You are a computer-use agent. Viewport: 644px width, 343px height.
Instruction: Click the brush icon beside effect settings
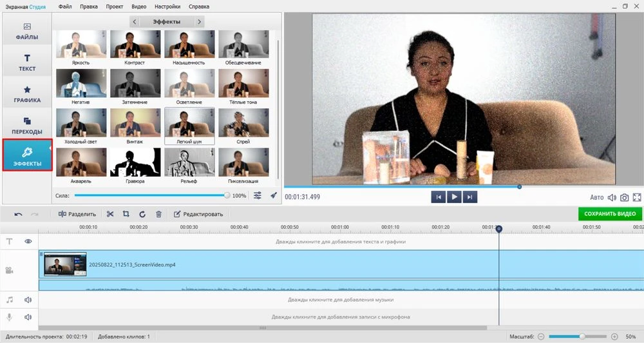pyautogui.click(x=273, y=195)
